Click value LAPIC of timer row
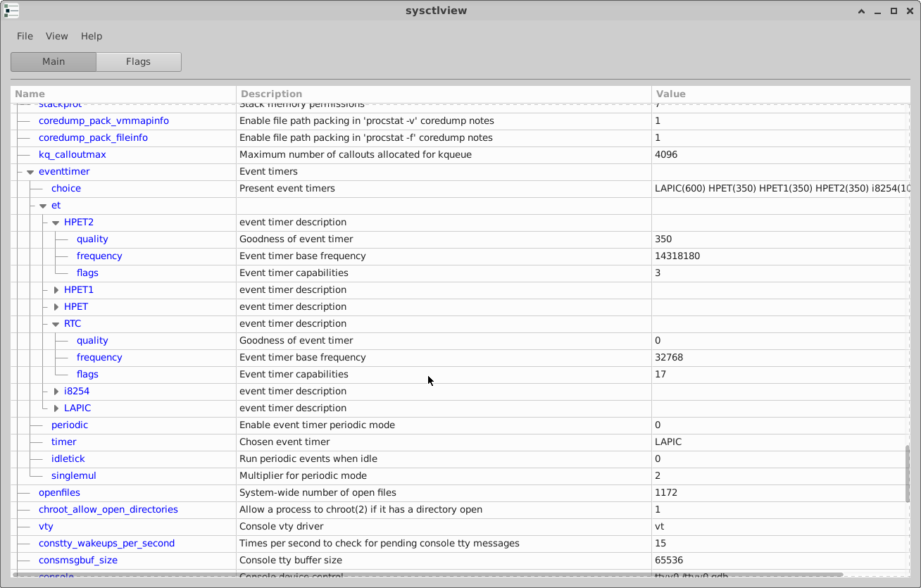Screen dimensions: 921x588 pos(668,442)
